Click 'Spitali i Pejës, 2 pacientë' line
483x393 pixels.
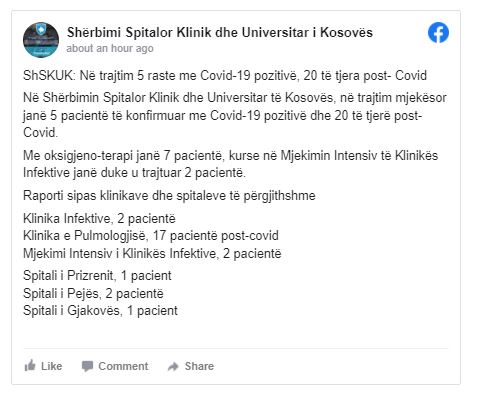click(93, 294)
